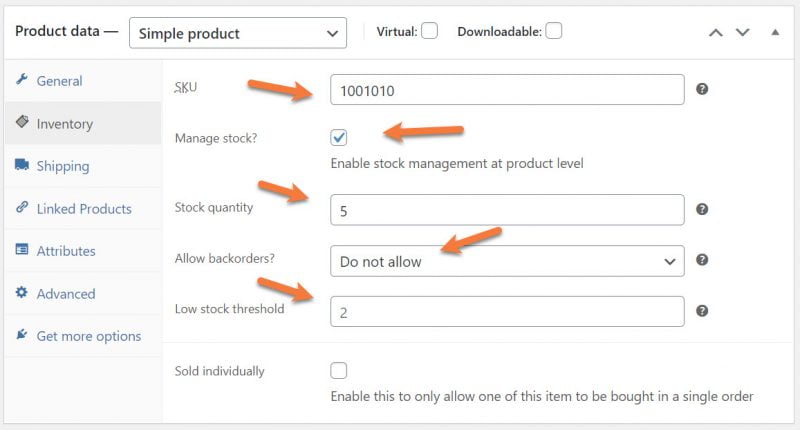Click the truck icon for Shipping

pos(21,166)
